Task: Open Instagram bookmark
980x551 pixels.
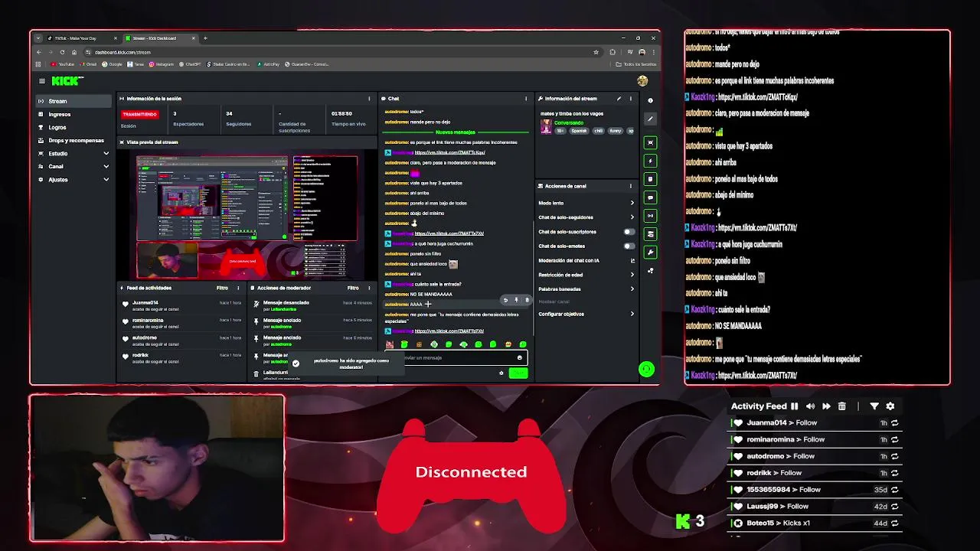Action: (162, 64)
